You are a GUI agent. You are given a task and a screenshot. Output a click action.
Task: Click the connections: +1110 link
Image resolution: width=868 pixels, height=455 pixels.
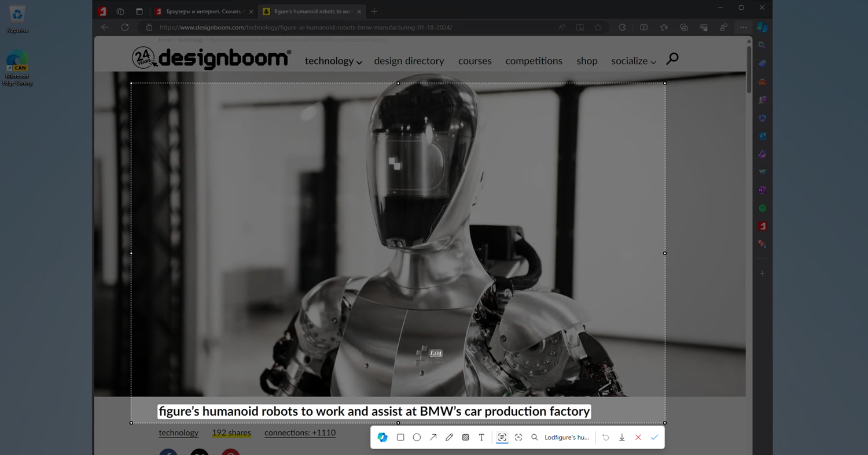300,432
